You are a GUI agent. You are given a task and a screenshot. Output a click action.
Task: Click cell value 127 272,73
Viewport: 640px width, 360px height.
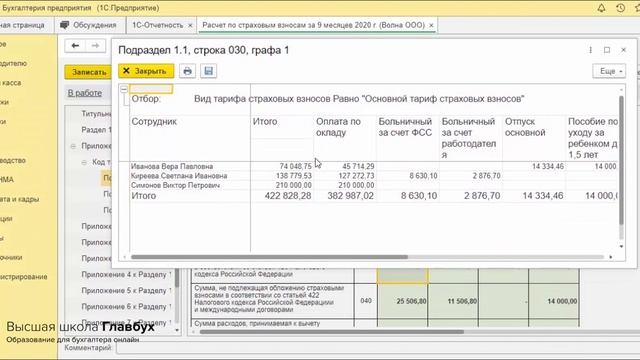(x=356, y=176)
